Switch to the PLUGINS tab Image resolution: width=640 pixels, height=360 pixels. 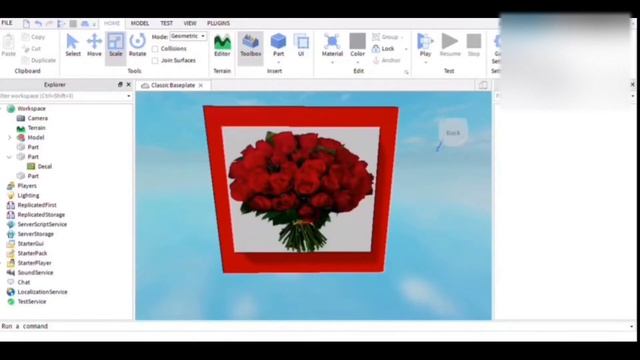(x=218, y=23)
